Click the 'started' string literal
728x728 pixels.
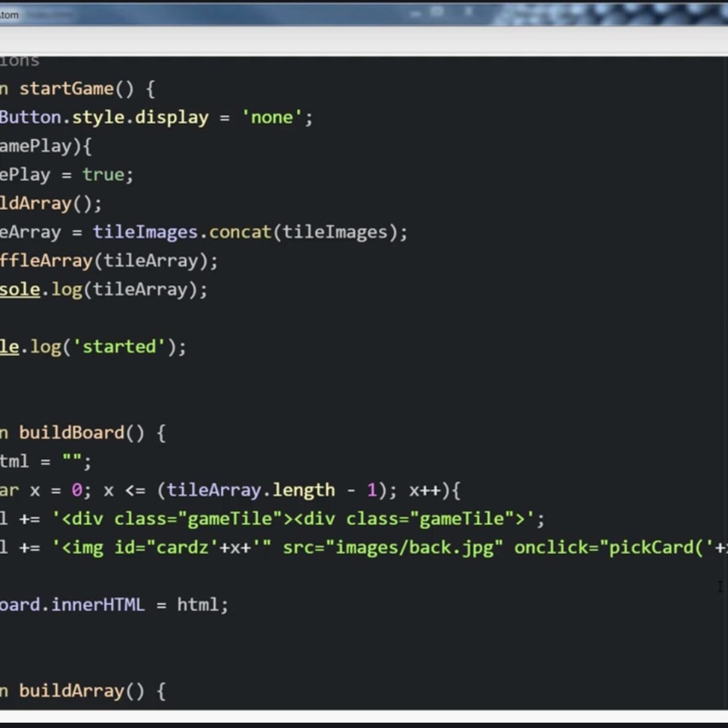118,347
